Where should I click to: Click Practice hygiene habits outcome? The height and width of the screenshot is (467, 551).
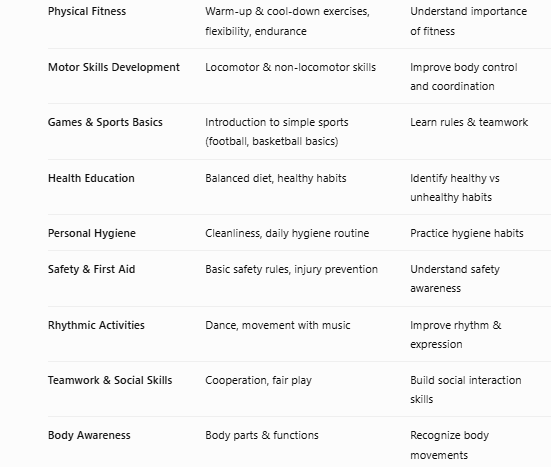[x=467, y=233]
